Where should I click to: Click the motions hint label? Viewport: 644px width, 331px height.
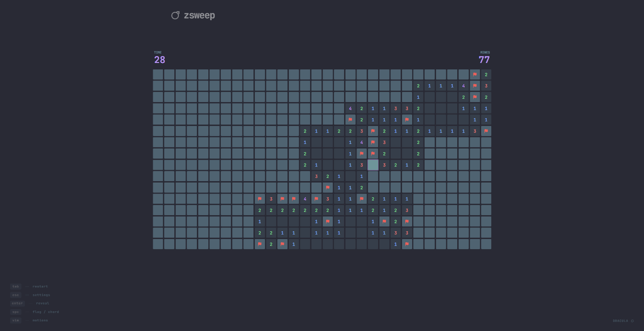[40, 320]
